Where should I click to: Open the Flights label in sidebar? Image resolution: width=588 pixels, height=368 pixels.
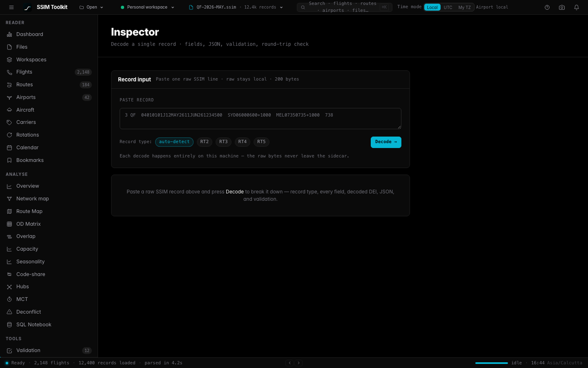pos(24,72)
